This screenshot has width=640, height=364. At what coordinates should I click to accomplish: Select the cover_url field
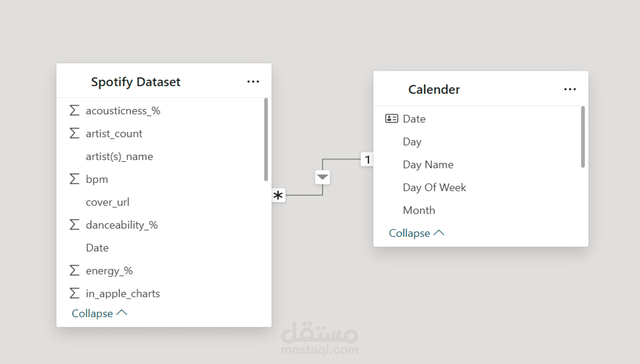[x=107, y=202]
